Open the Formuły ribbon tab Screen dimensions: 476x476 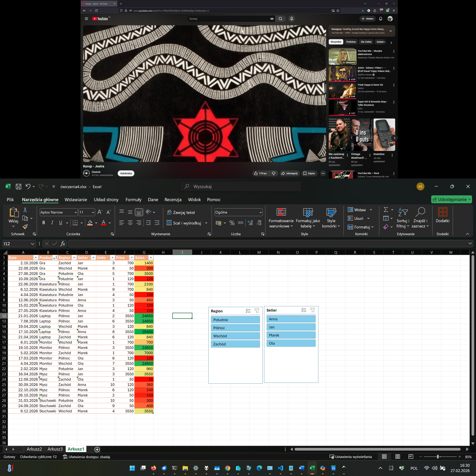pos(133,199)
